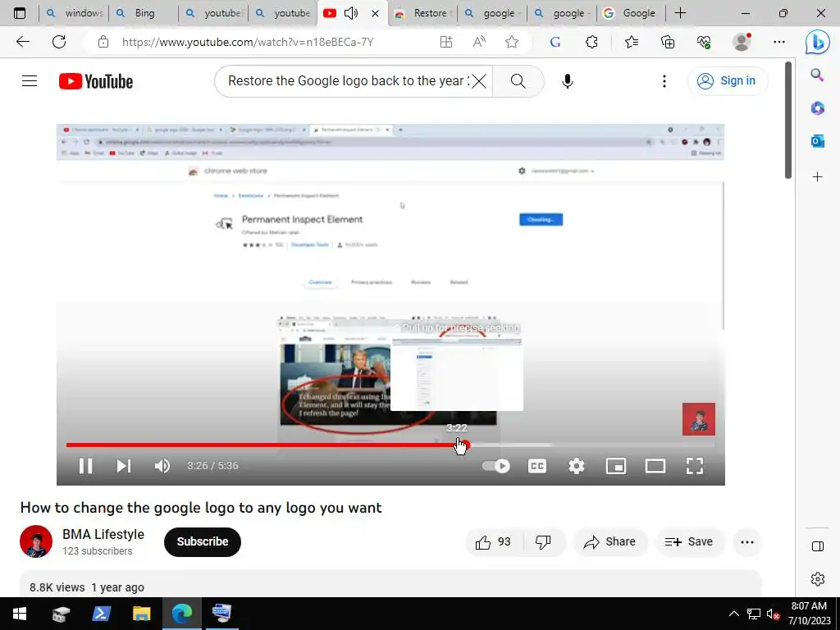The height and width of the screenshot is (630, 840).
Task: Switch to miniplayer mode
Action: click(x=616, y=466)
